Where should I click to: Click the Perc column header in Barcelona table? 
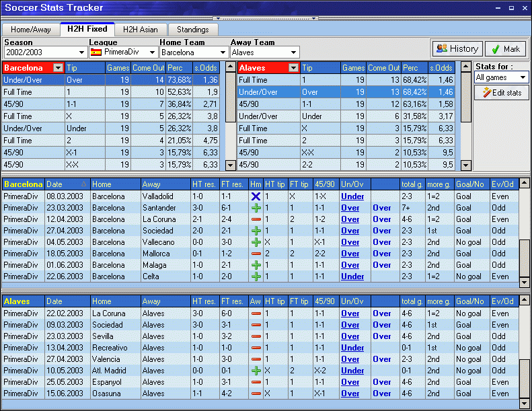tap(179, 67)
